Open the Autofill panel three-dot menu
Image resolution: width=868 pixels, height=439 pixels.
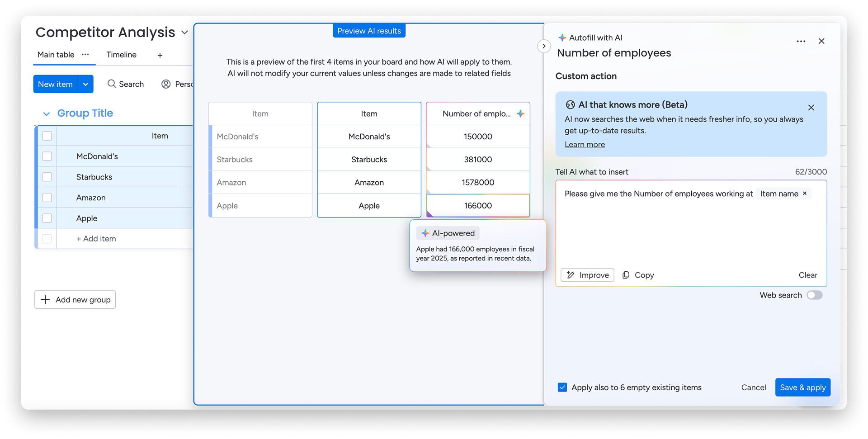click(x=801, y=41)
